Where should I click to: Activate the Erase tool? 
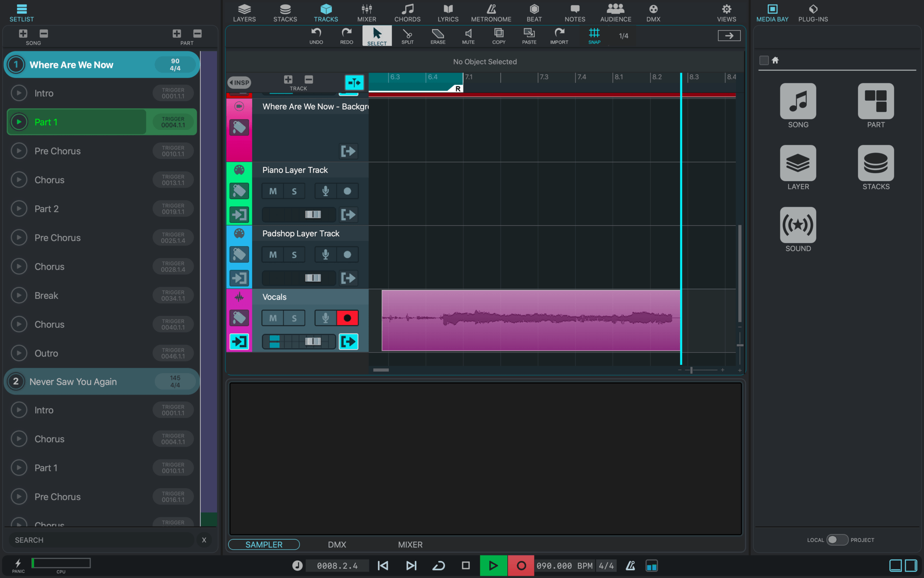tap(437, 36)
